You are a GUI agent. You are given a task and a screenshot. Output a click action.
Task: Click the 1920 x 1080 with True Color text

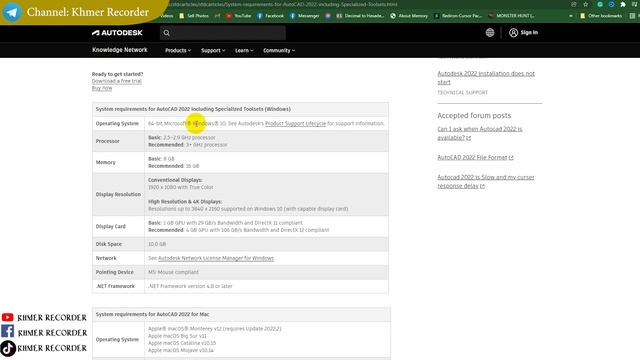pyautogui.click(x=180, y=187)
